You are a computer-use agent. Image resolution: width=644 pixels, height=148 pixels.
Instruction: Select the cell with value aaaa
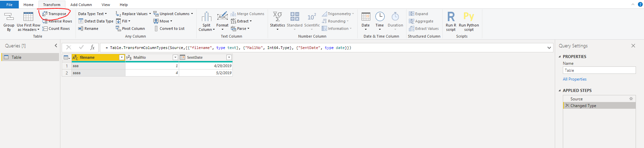click(98, 73)
